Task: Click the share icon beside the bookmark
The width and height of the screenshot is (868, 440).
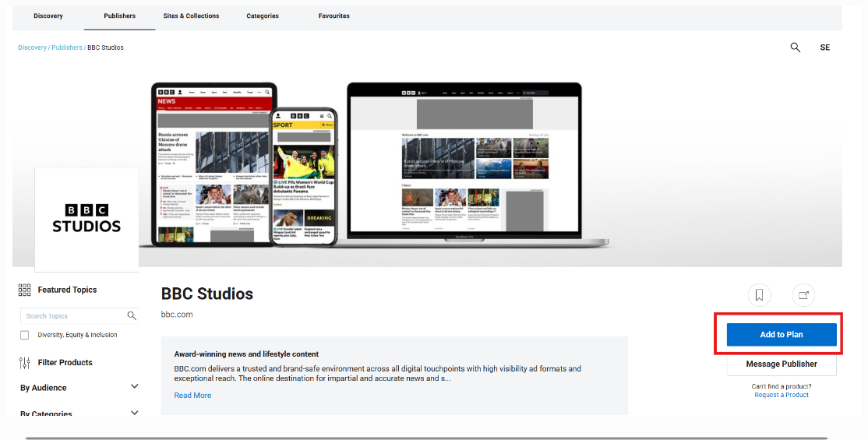Action: coord(803,295)
